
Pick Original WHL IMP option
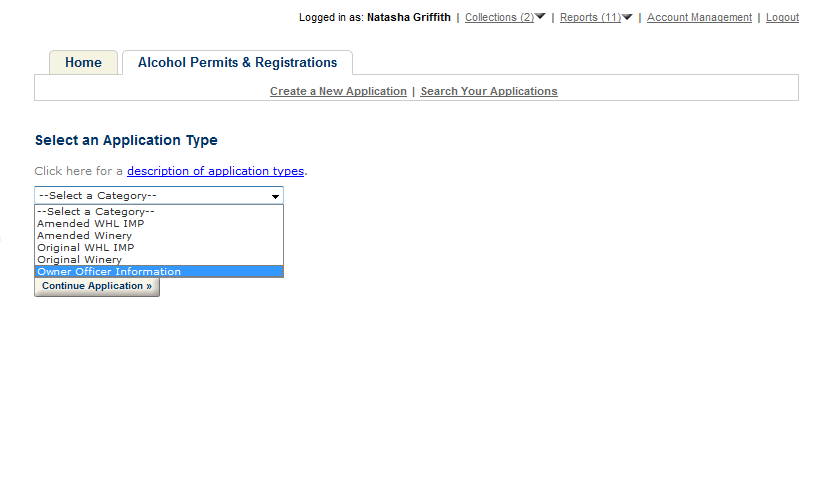[x=86, y=248]
